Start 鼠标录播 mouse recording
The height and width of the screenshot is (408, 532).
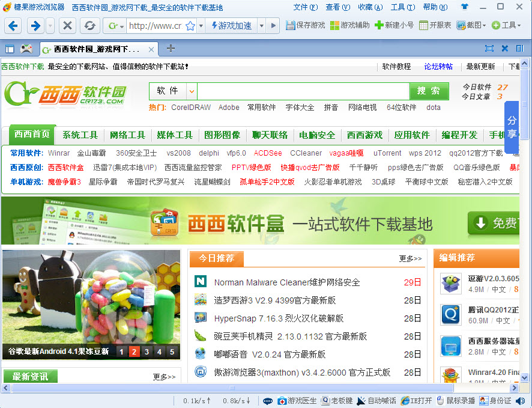456,401
